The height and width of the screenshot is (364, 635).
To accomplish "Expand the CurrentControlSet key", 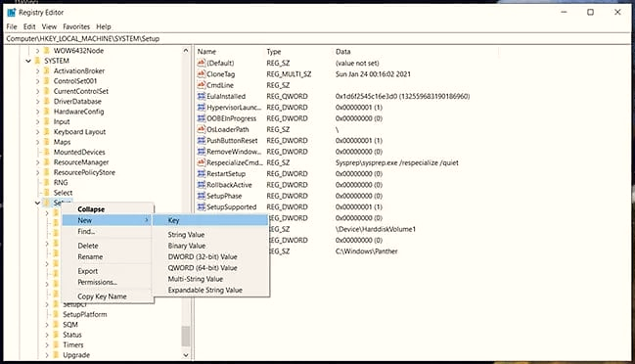I will pos(37,91).
